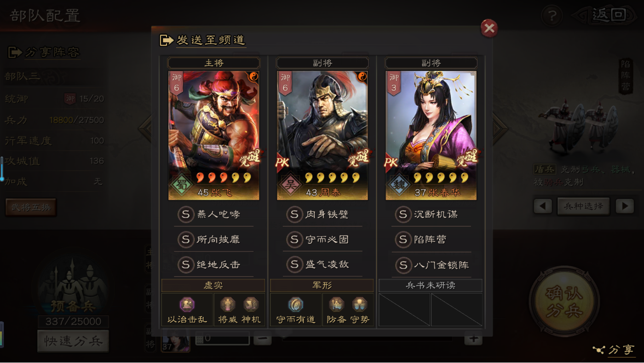Viewport: 644px width, 363px height.
Task: View the 张飞 general card
Action: [x=214, y=135]
